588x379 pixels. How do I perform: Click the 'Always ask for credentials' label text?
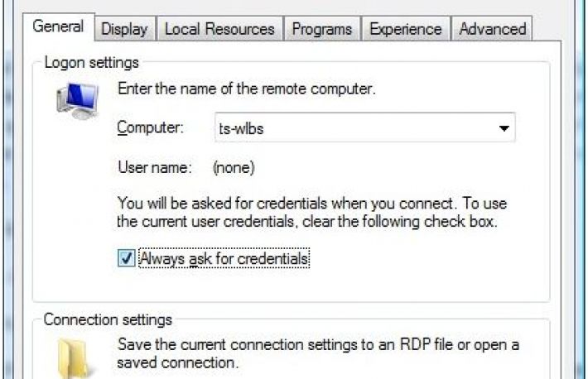tap(224, 259)
